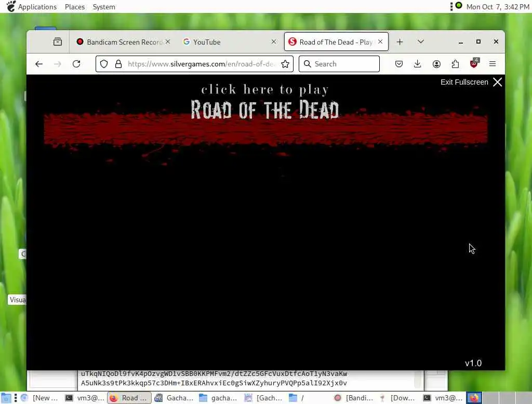Open tracking protection shield icon

(x=104, y=64)
